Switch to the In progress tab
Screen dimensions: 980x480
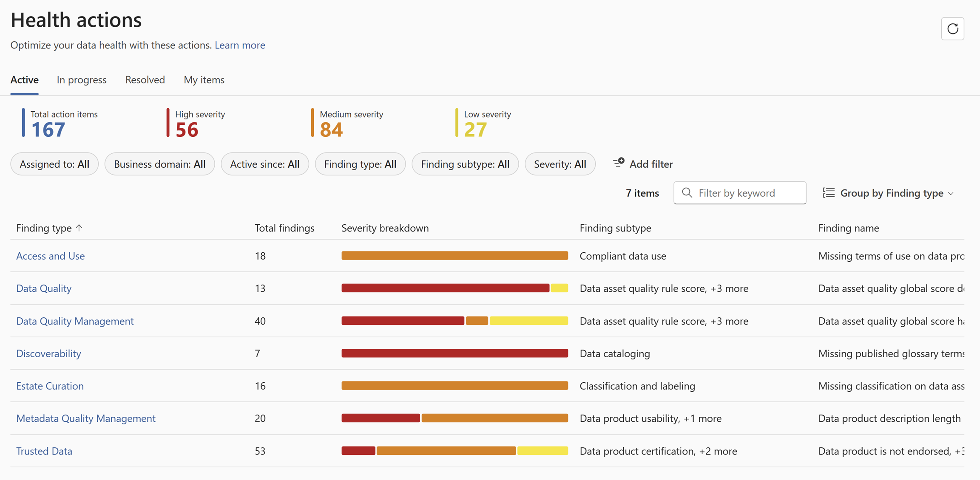(x=82, y=80)
